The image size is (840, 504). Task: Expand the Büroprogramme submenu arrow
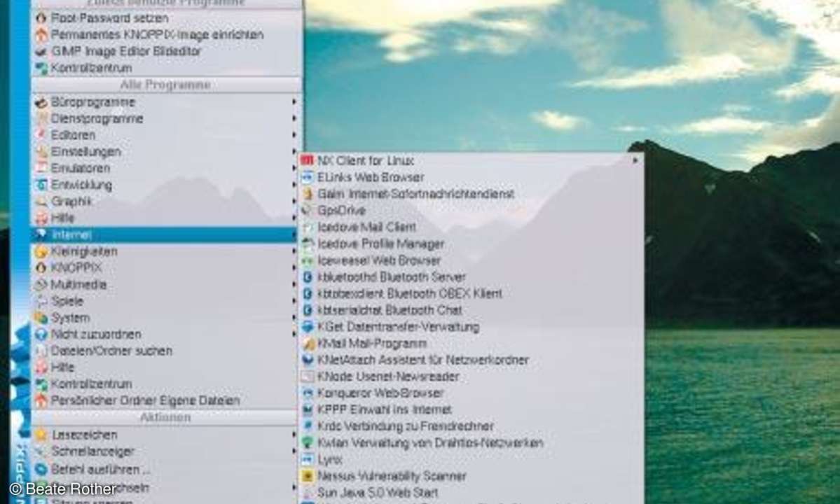pyautogui.click(x=294, y=101)
